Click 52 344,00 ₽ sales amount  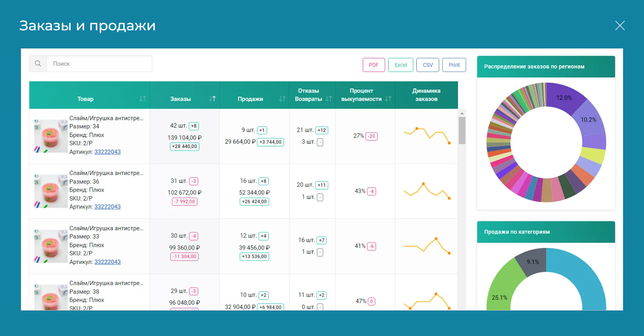coord(254,192)
